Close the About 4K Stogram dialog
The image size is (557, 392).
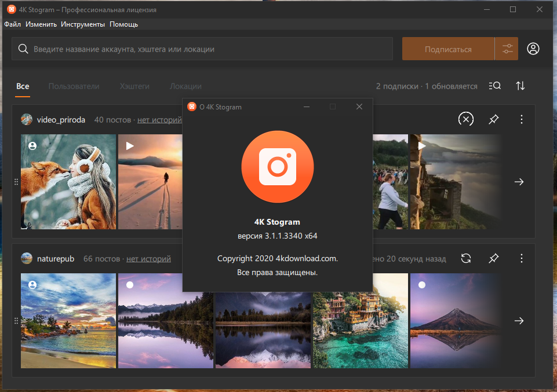(x=359, y=107)
